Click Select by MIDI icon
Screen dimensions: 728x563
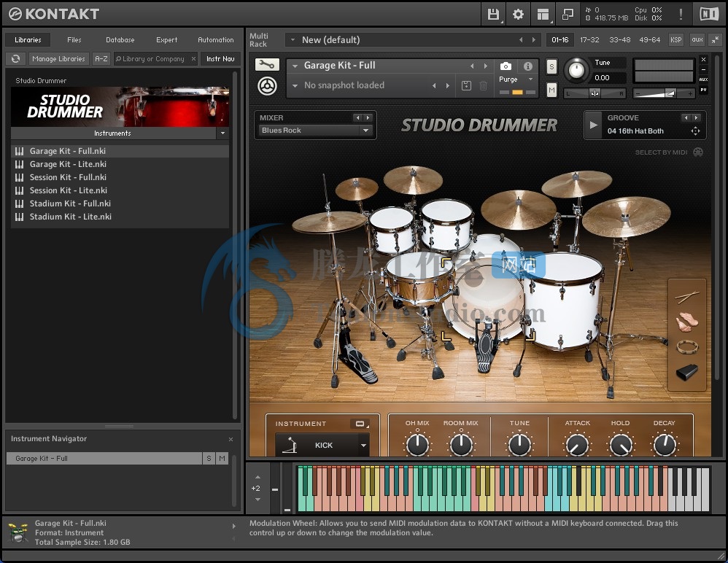(x=698, y=152)
